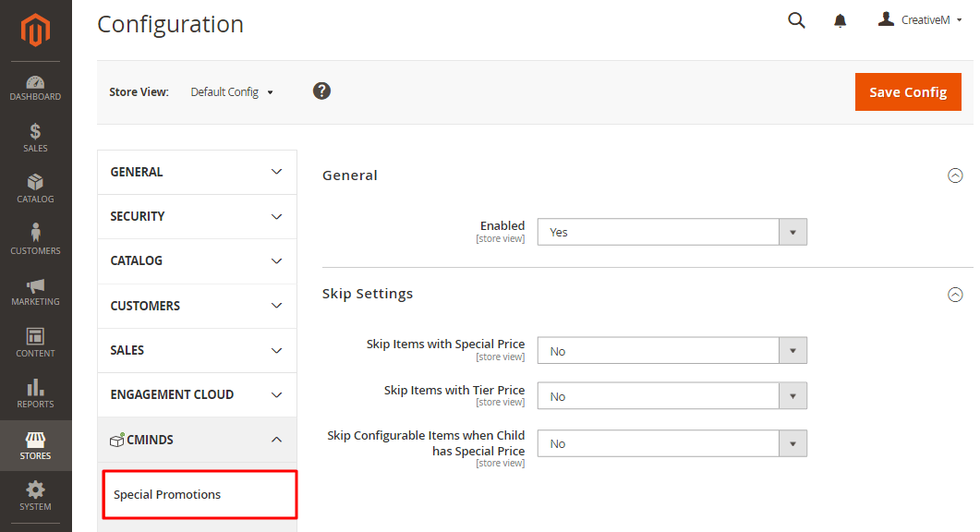Viewport: 980px width, 532px height.
Task: Expand the ENGAGEMENT CLOUD config tab
Action: click(197, 394)
